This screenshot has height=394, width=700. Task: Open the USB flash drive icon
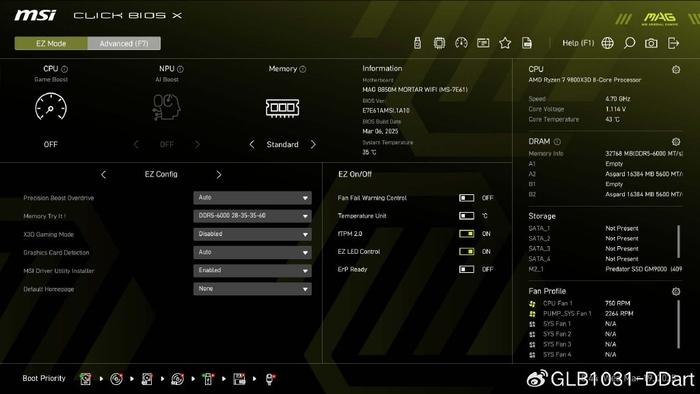(417, 43)
